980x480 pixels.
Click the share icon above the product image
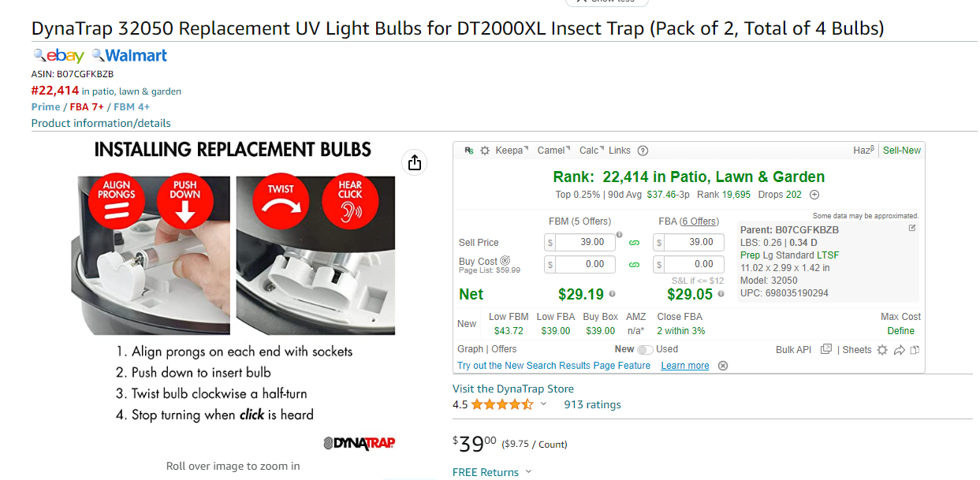[x=415, y=163]
